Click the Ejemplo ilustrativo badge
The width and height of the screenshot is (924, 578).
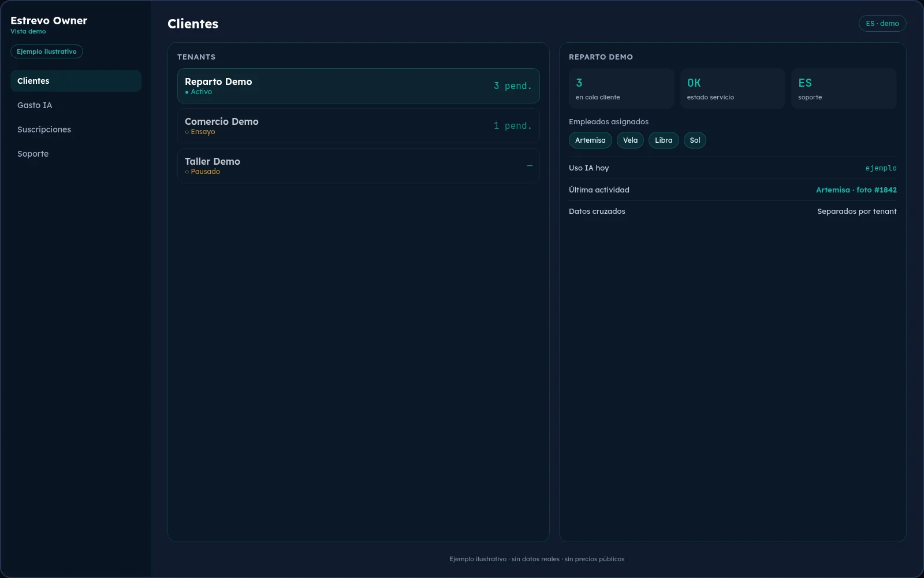point(47,51)
